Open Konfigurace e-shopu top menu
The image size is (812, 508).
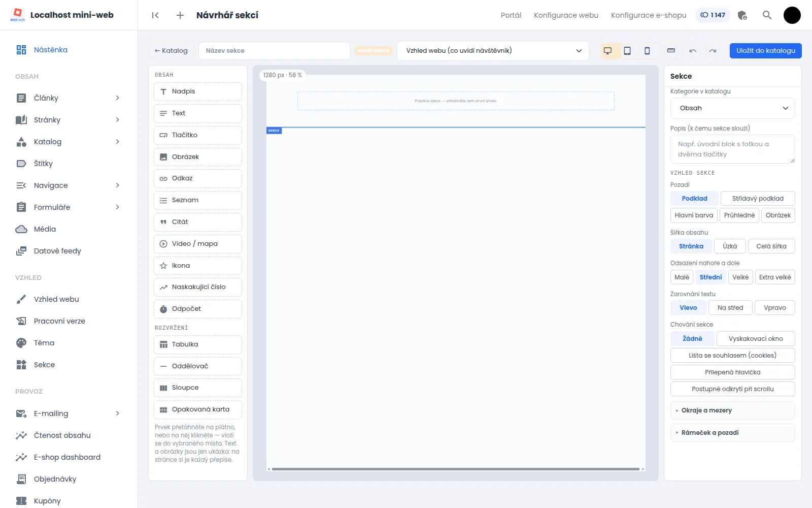pyautogui.click(x=649, y=15)
